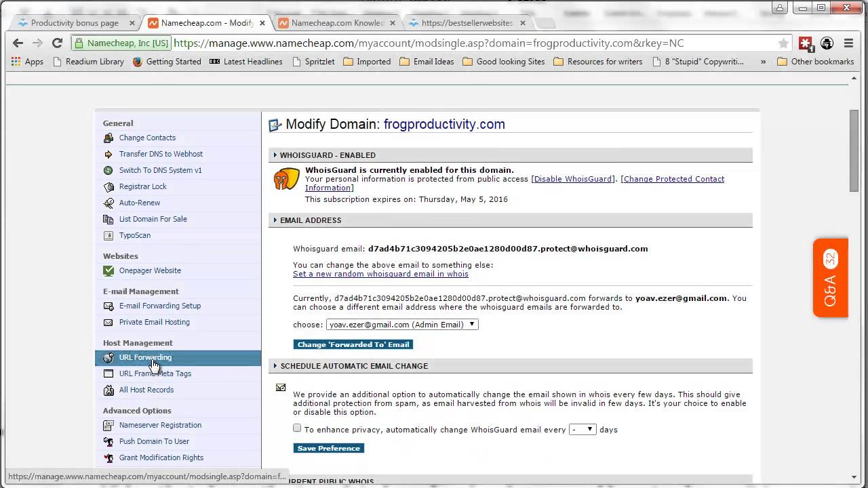Bookmark this page with the star icon
The image size is (868, 488).
point(783,43)
